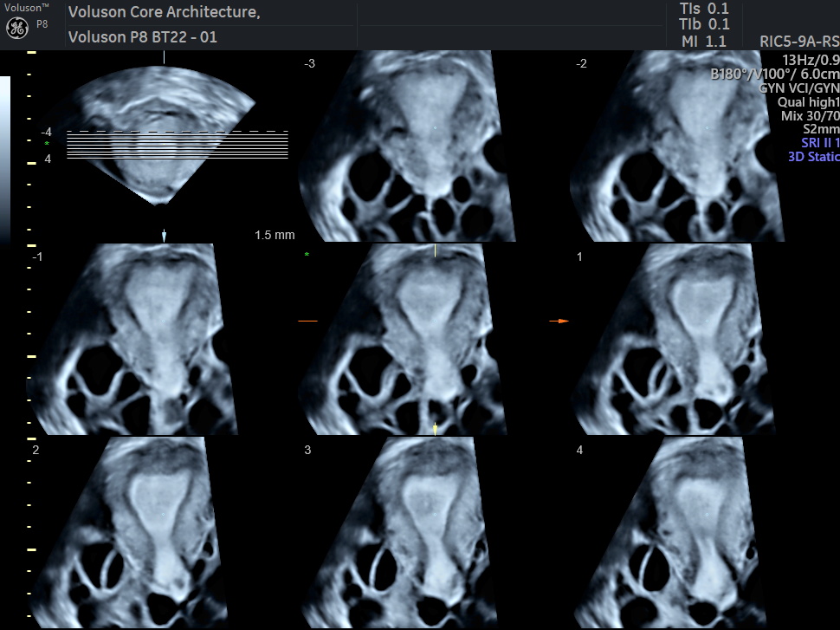Select the slice -3 image
This screenshot has height=630, width=840.
tap(407, 147)
